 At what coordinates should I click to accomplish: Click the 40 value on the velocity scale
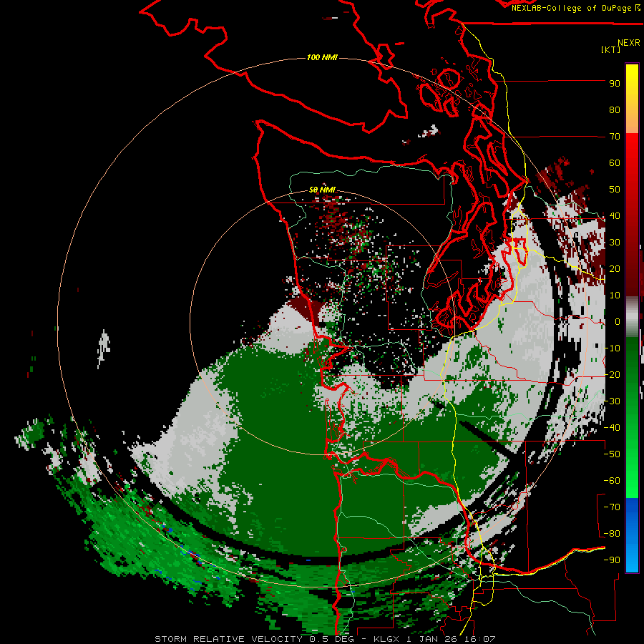click(615, 216)
